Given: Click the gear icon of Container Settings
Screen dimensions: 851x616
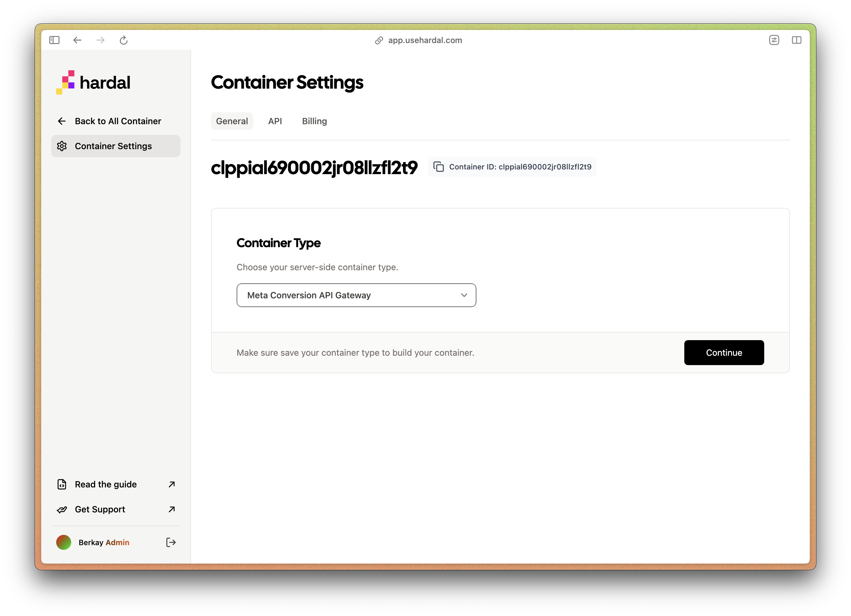Looking at the screenshot, I should [x=62, y=146].
